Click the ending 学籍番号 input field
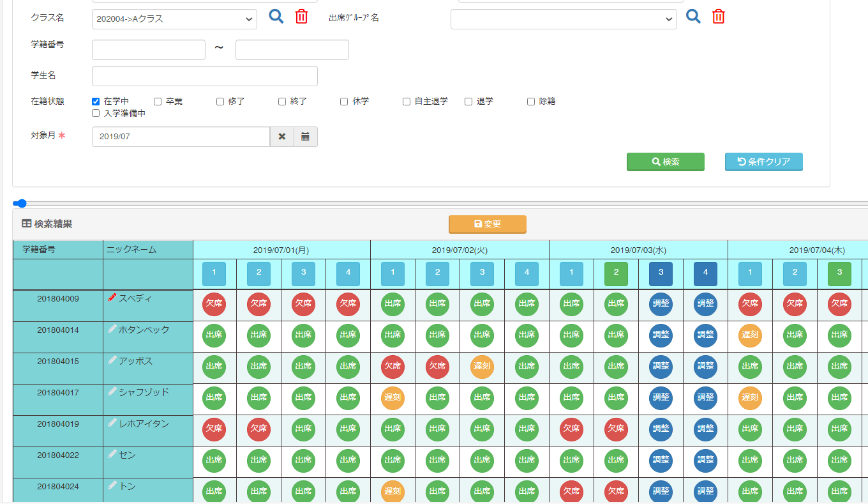Screen dimensions: 868x504 [292, 50]
